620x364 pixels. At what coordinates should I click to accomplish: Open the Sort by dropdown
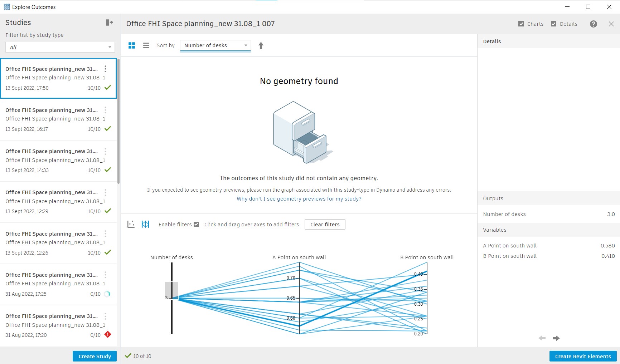[215, 45]
